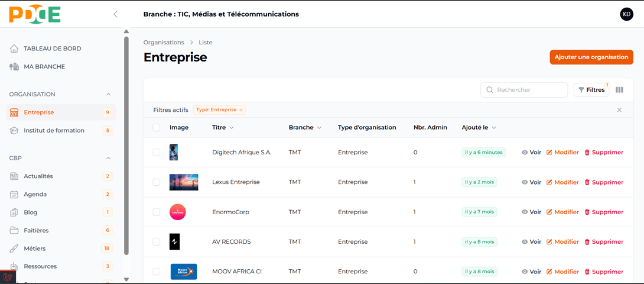Clear all active filters with X
Screen dimensions: 644x284
click(619, 110)
